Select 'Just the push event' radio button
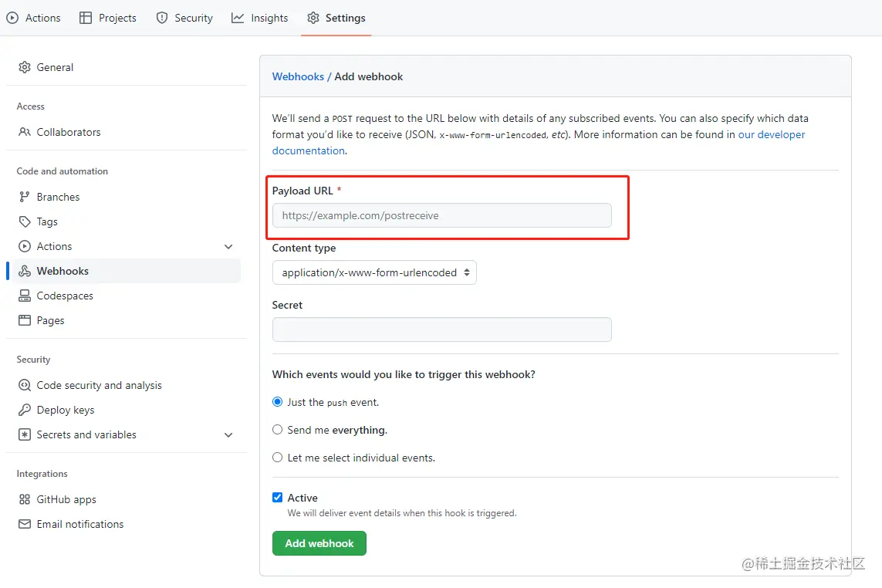 click(x=277, y=402)
